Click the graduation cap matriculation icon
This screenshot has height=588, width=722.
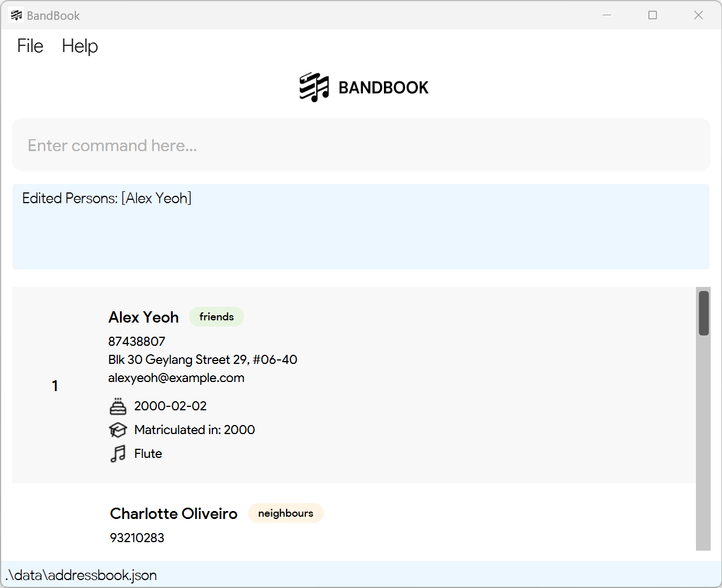coord(118,430)
